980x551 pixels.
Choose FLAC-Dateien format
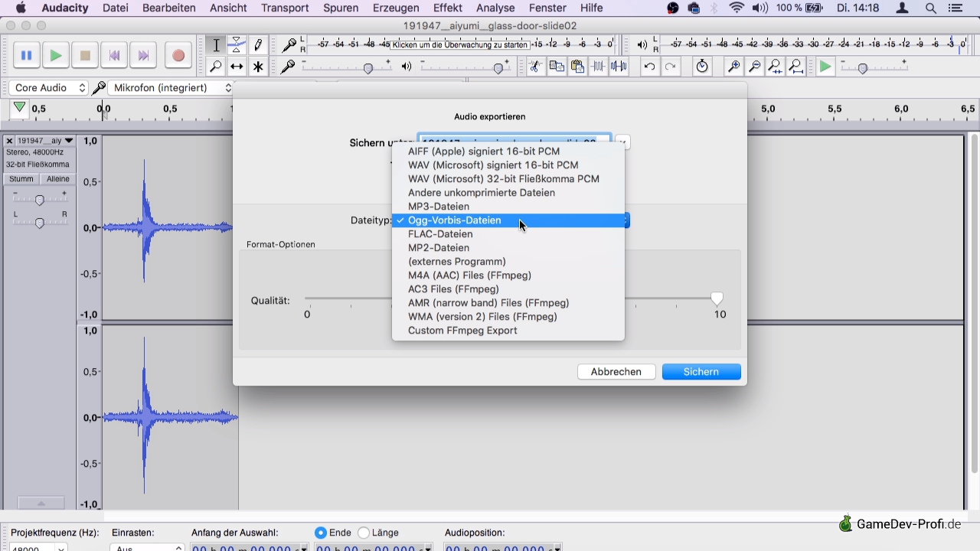(x=508, y=234)
